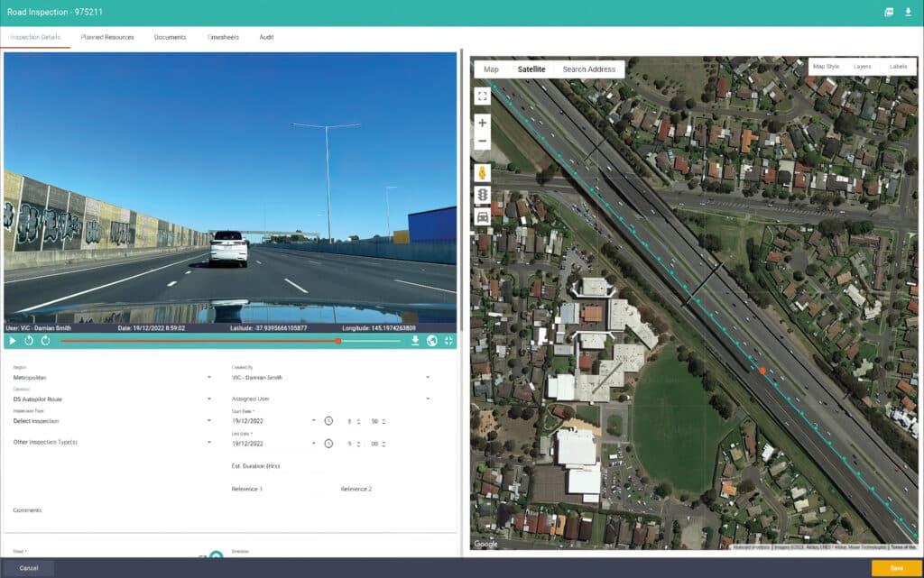Viewport: 924px width, 578px height.
Task: Click the orange video progress handle
Action: 338,341
